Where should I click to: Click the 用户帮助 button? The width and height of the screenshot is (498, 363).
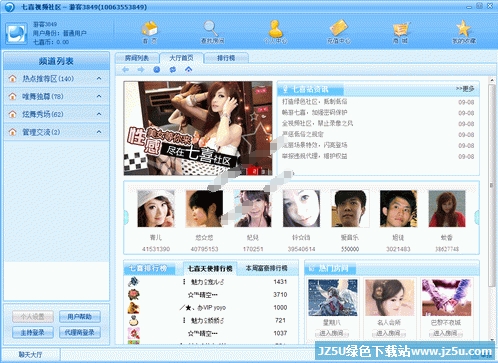[80, 317]
